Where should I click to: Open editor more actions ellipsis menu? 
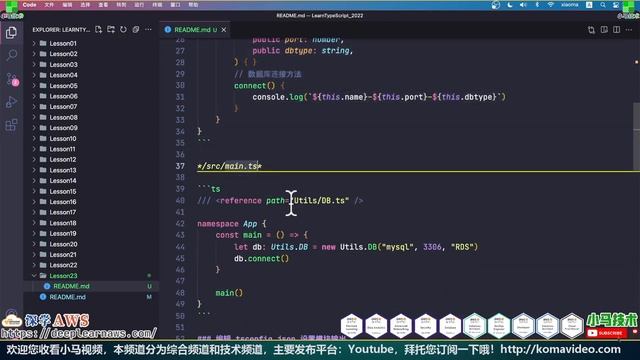pyautogui.click(x=629, y=30)
